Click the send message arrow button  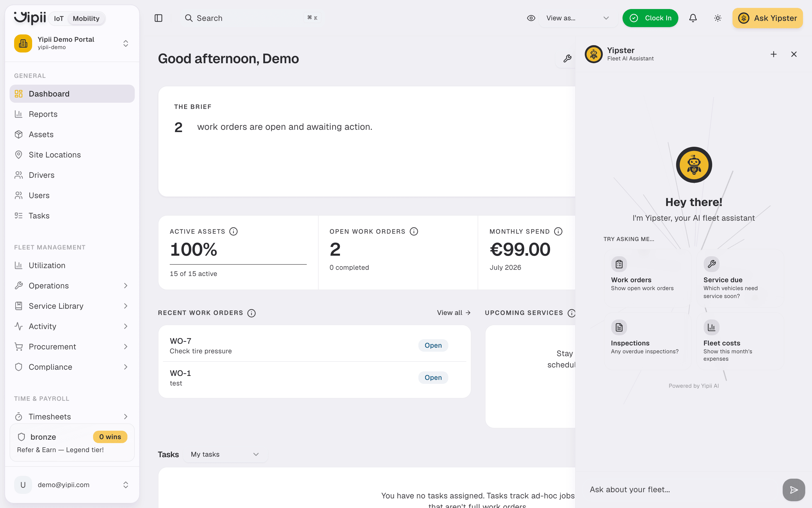coord(794,490)
